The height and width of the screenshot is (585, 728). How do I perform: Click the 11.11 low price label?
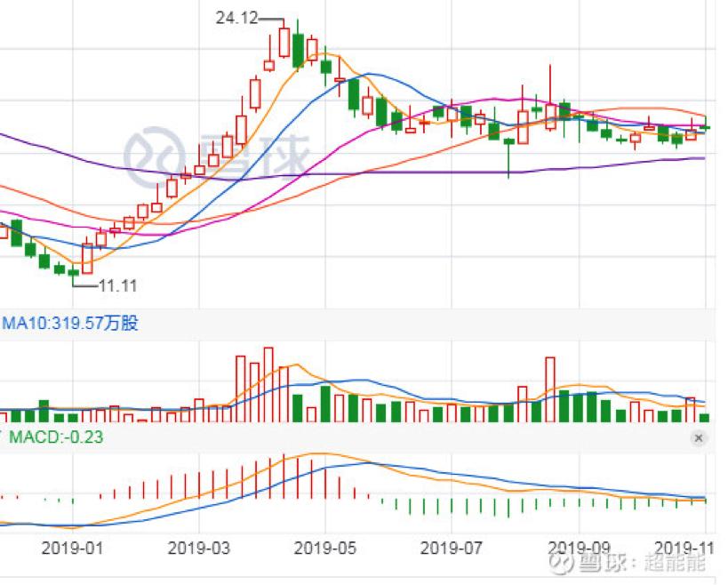point(118,285)
